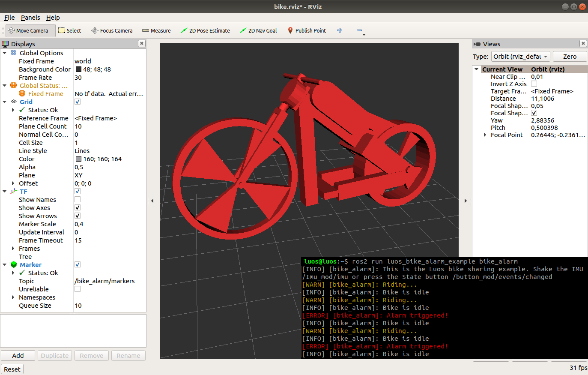Click the Background Color swatch
588x375 pixels.
pyautogui.click(x=78, y=69)
